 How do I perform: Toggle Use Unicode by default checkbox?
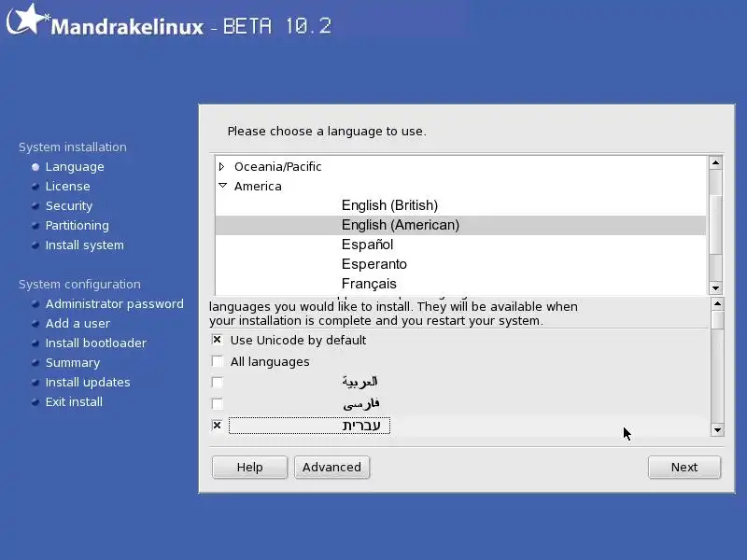[218, 340]
